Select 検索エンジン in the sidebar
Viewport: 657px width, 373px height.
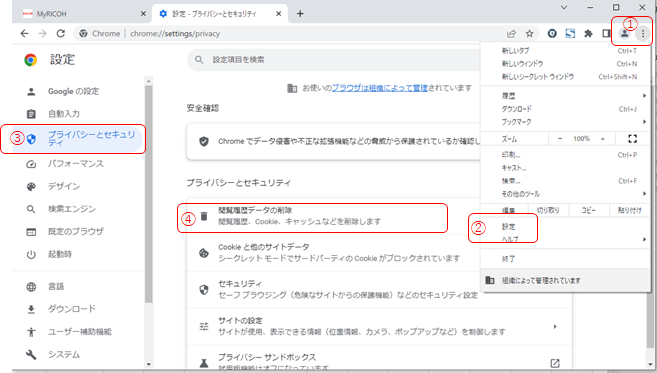click(x=72, y=209)
